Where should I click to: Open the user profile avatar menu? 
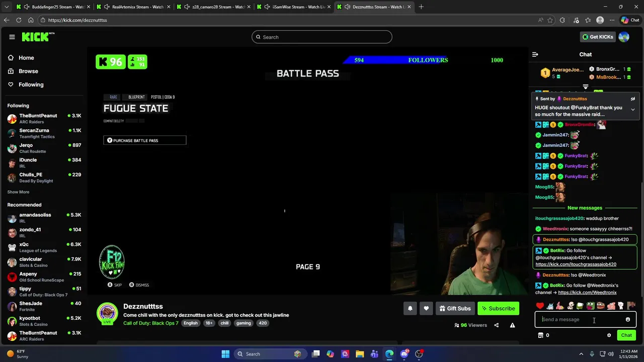coord(624,37)
